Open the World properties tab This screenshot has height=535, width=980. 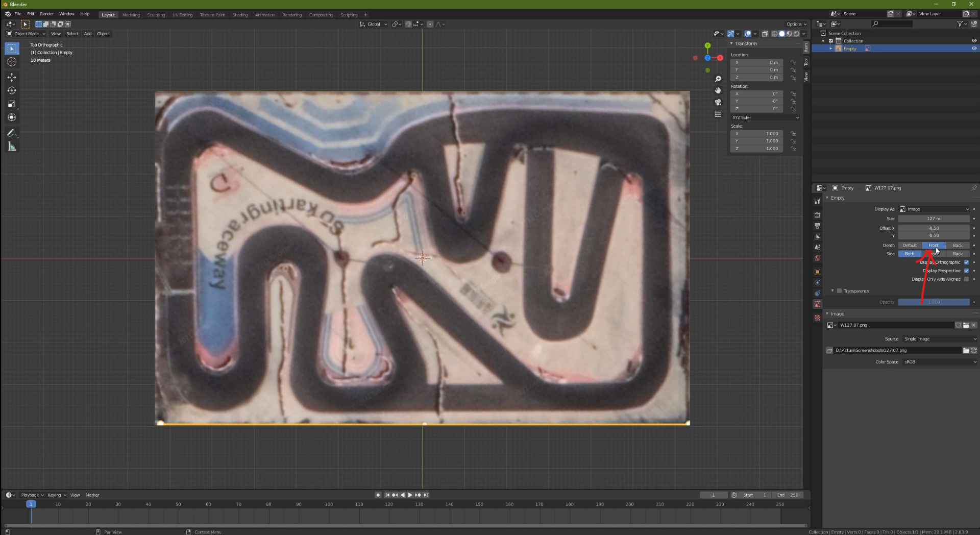pyautogui.click(x=817, y=258)
